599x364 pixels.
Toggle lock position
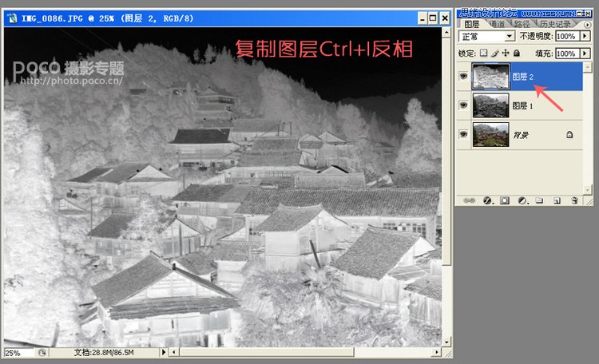(x=506, y=53)
